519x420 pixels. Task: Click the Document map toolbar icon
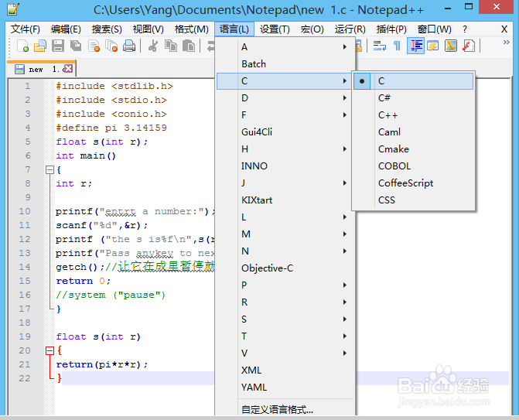(x=451, y=46)
